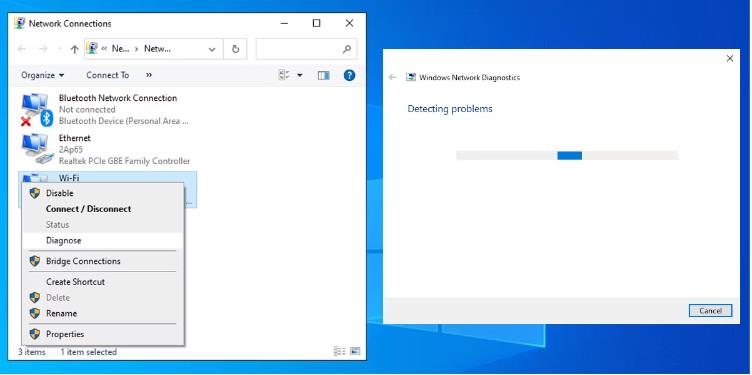Open the Organize dropdown menu
752x375 pixels.
click(x=43, y=75)
